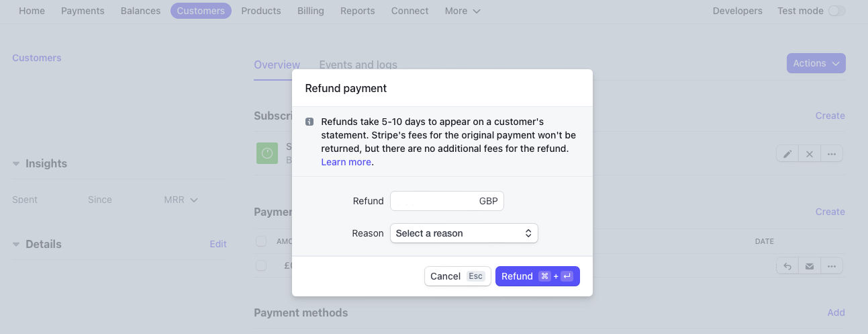The width and height of the screenshot is (868, 334).
Task: Go to Home in the navigation bar
Action: click(32, 11)
